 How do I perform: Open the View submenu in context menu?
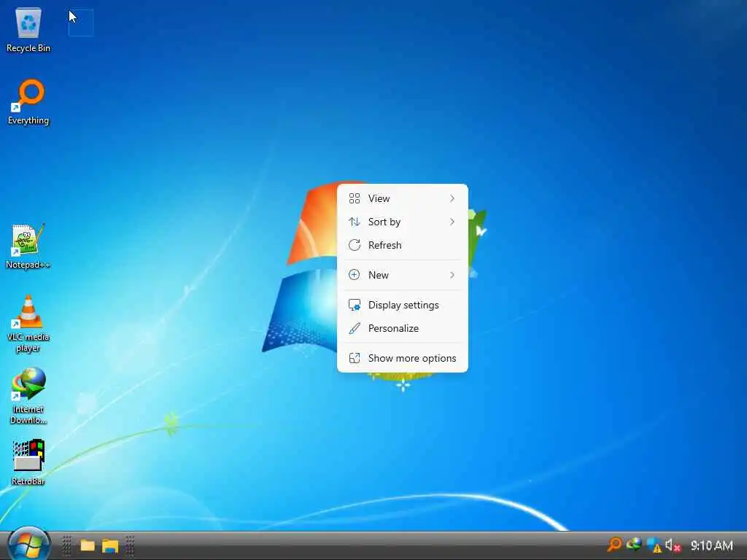pos(403,198)
